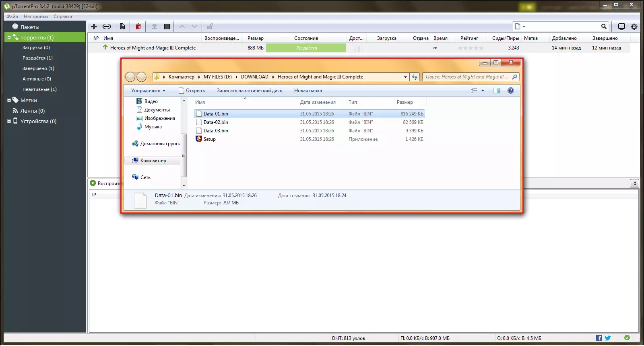Sort by Состояние column header
This screenshot has height=346, width=644.
click(x=306, y=38)
